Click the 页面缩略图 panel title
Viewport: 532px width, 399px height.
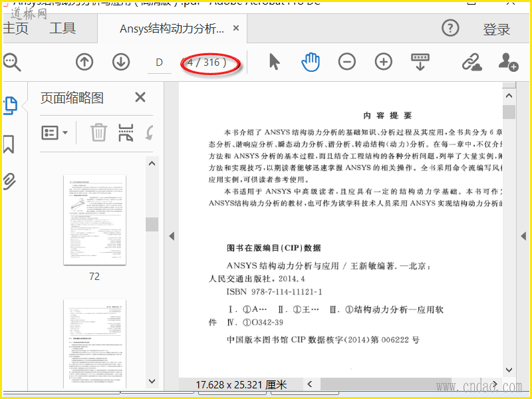(x=72, y=98)
